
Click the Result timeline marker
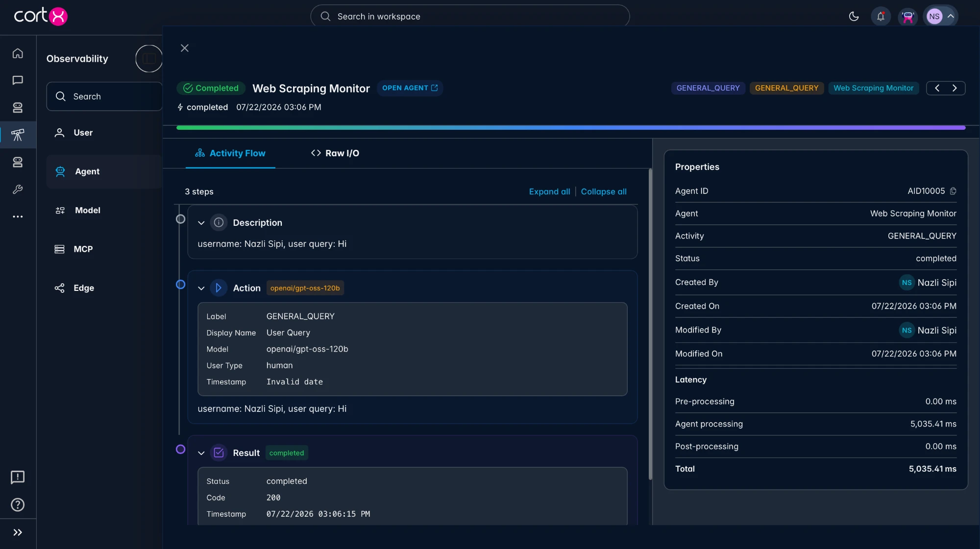click(x=180, y=449)
